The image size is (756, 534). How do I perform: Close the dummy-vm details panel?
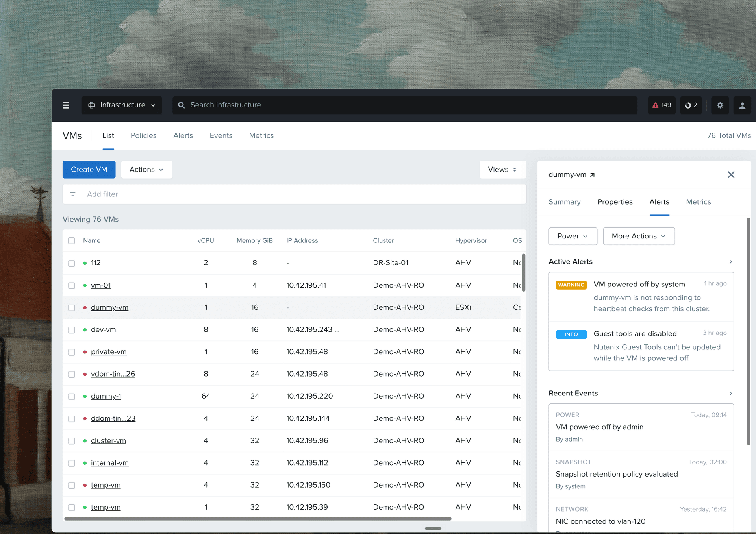coord(731,175)
